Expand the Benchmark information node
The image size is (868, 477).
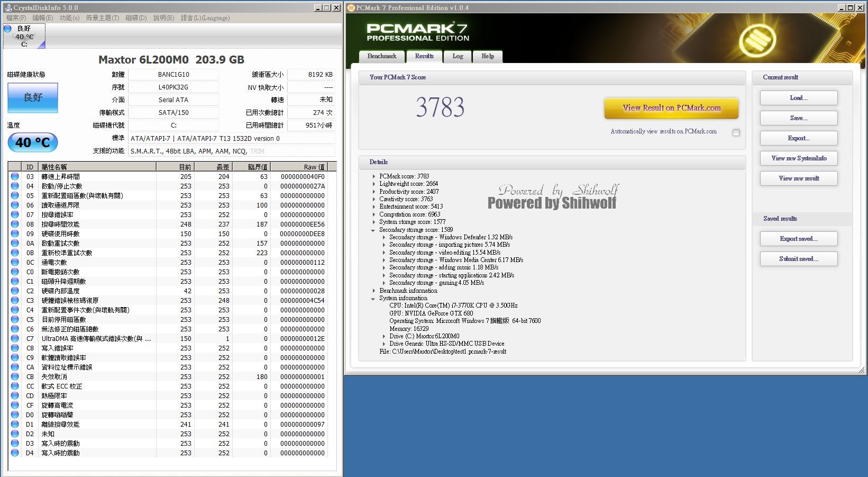pos(373,291)
